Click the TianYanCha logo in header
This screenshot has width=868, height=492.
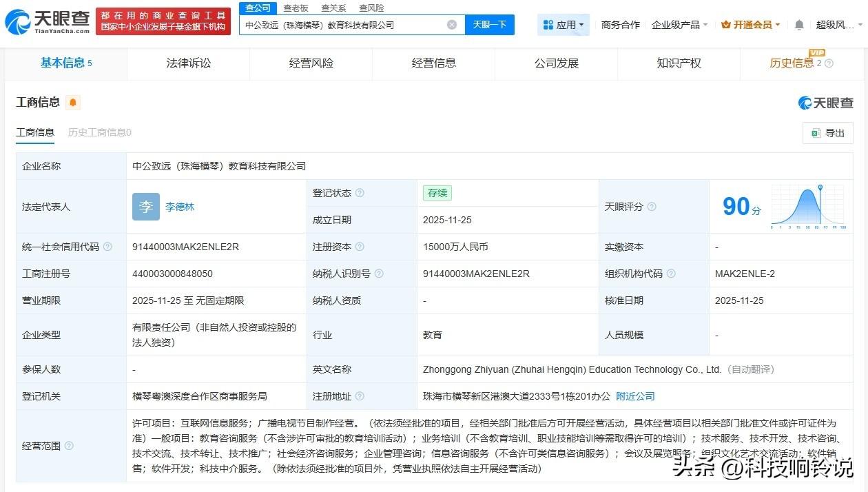tap(48, 22)
